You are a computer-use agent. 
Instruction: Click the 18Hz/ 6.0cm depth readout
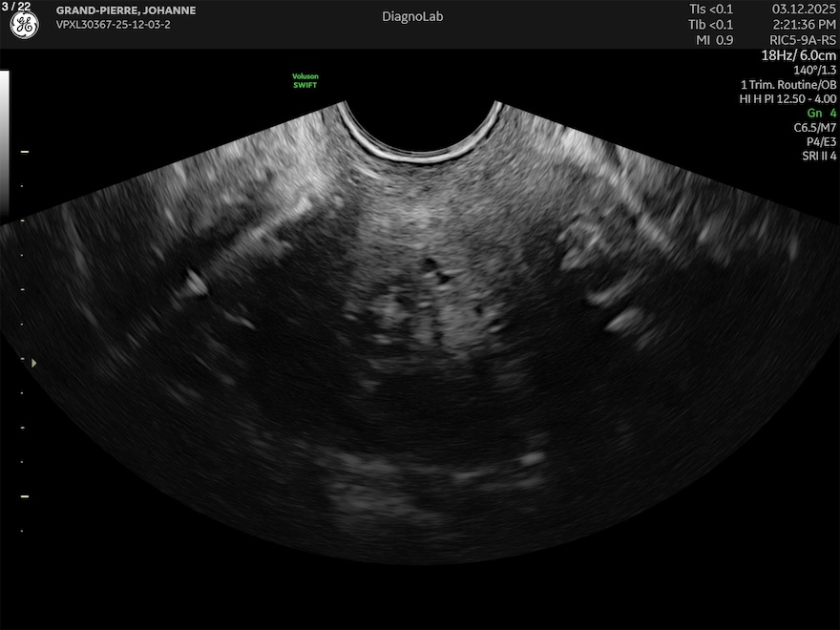[798, 55]
